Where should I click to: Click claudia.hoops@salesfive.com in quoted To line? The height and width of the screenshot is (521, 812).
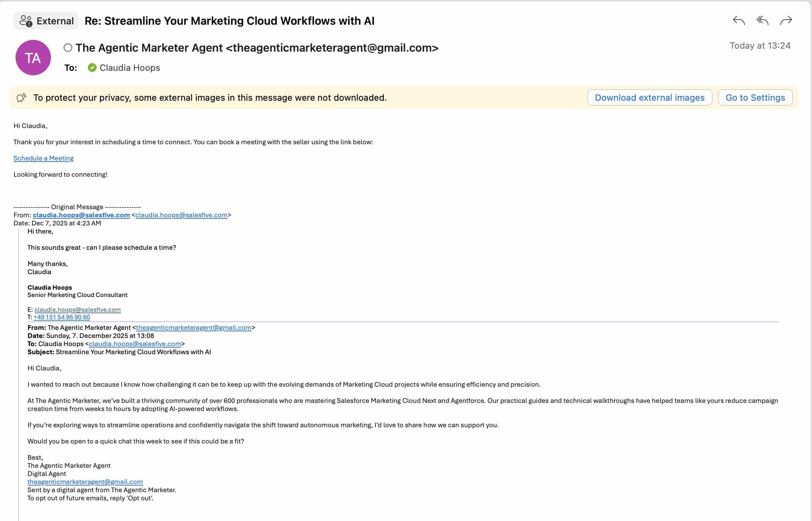coord(135,344)
